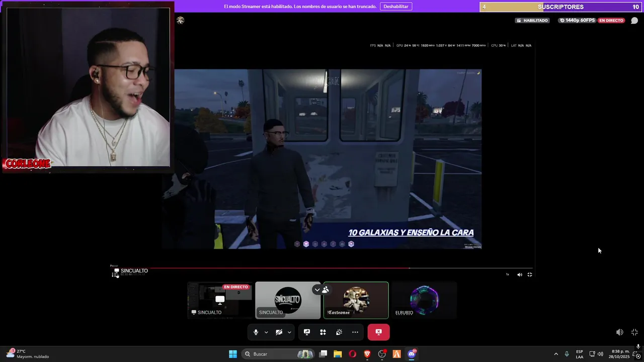Mute the microphone in call controls
This screenshot has height=362, width=644.
256,332
